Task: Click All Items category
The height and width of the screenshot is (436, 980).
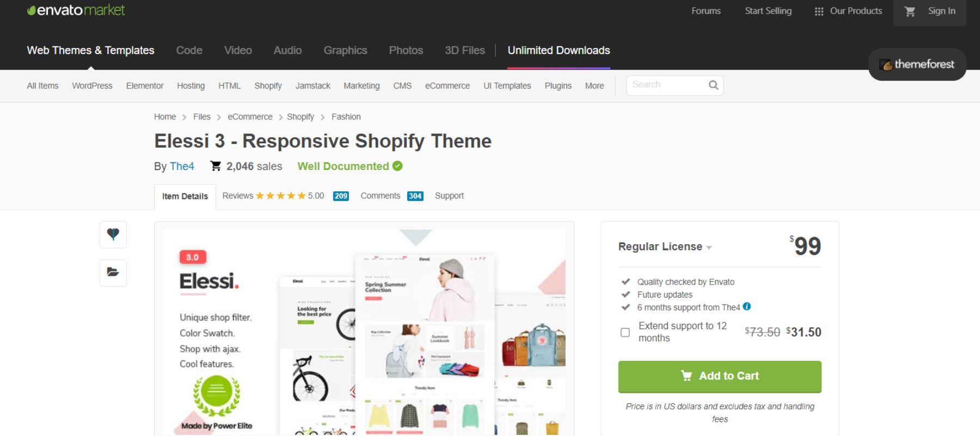Action: (42, 86)
